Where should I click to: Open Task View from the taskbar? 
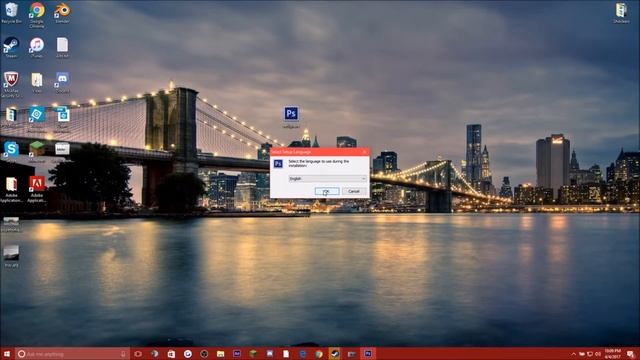point(138,354)
